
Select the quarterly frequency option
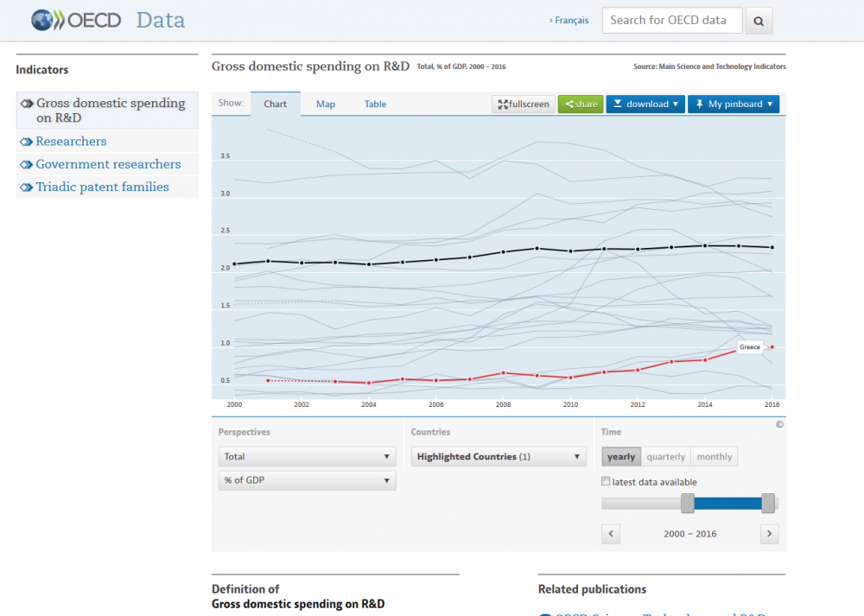point(665,457)
